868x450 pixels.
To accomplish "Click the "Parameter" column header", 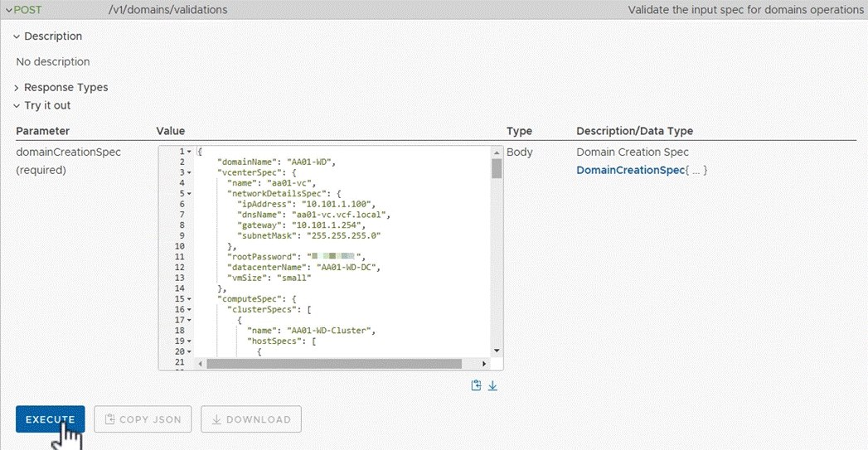I will [42, 131].
